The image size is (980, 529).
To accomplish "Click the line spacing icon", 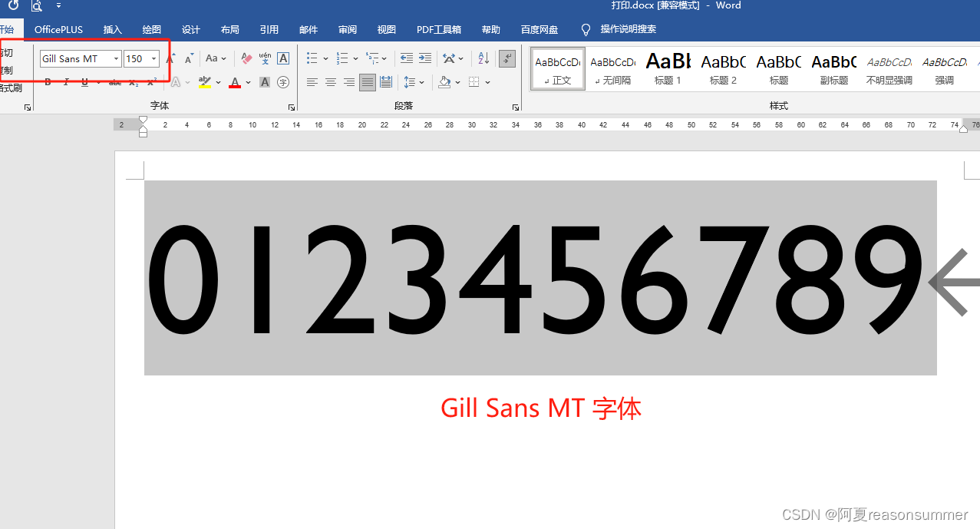I will pyautogui.click(x=411, y=82).
